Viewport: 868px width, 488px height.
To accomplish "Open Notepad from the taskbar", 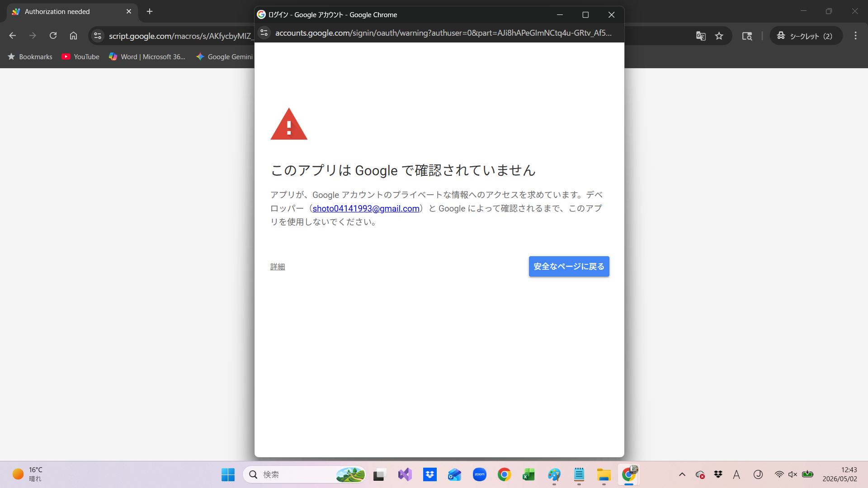I will click(x=579, y=474).
